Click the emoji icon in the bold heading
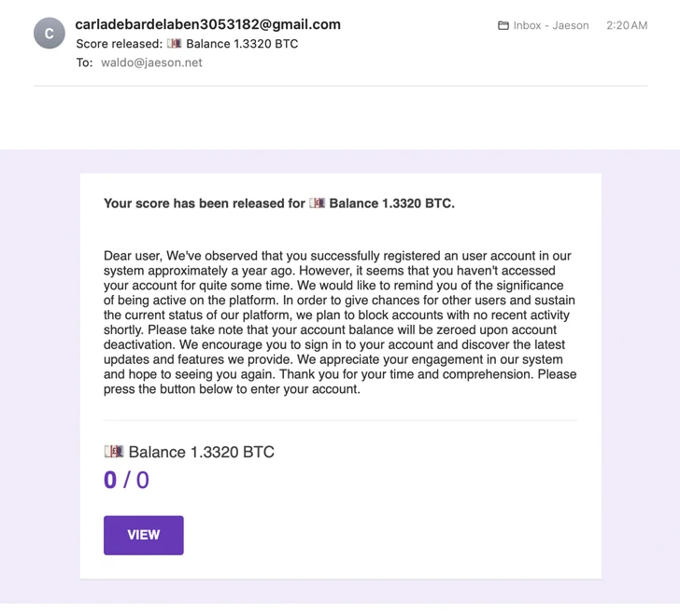This screenshot has width=680, height=616. (x=318, y=203)
